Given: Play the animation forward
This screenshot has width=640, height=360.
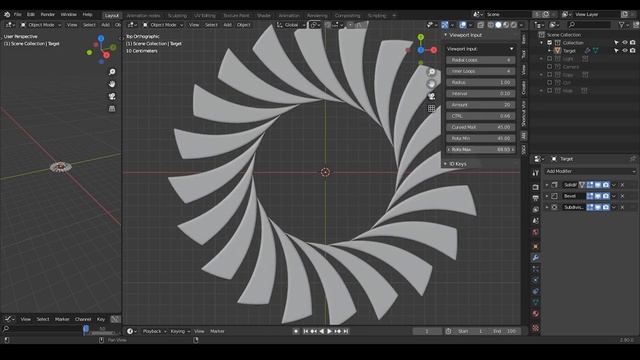Looking at the screenshot, I should 329,331.
